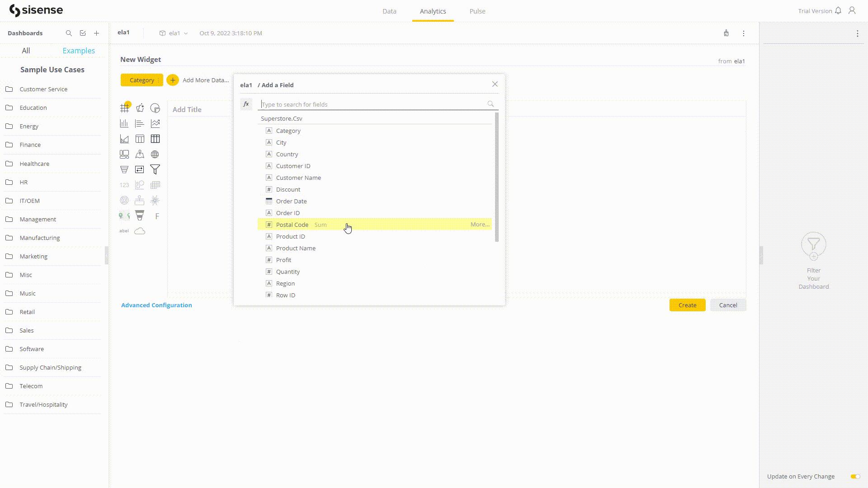
Task: Toggle Update on Every Change
Action: 854,476
